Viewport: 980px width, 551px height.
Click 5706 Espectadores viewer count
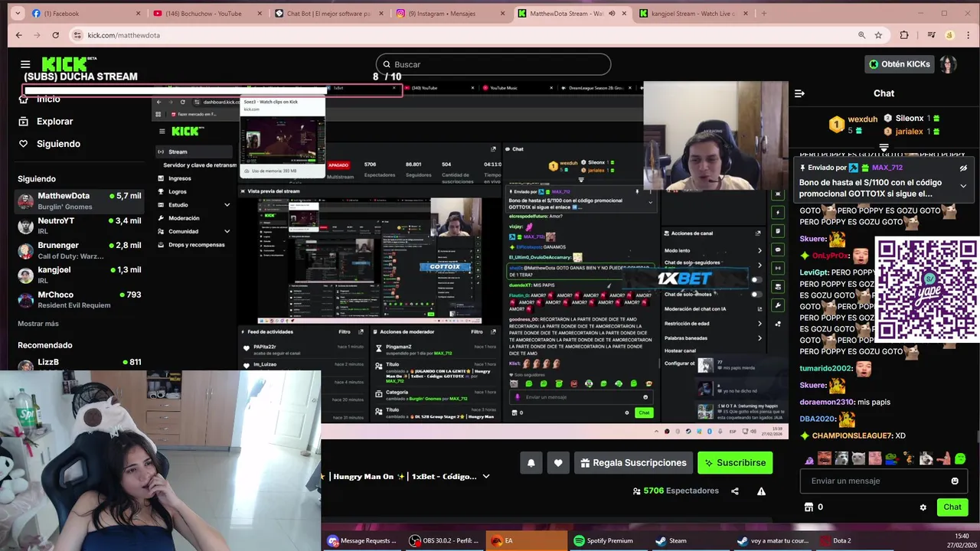click(676, 491)
